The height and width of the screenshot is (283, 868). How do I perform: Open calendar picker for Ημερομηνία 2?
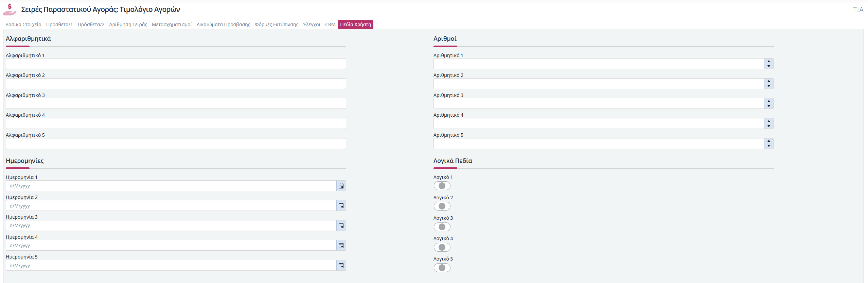pos(341,205)
